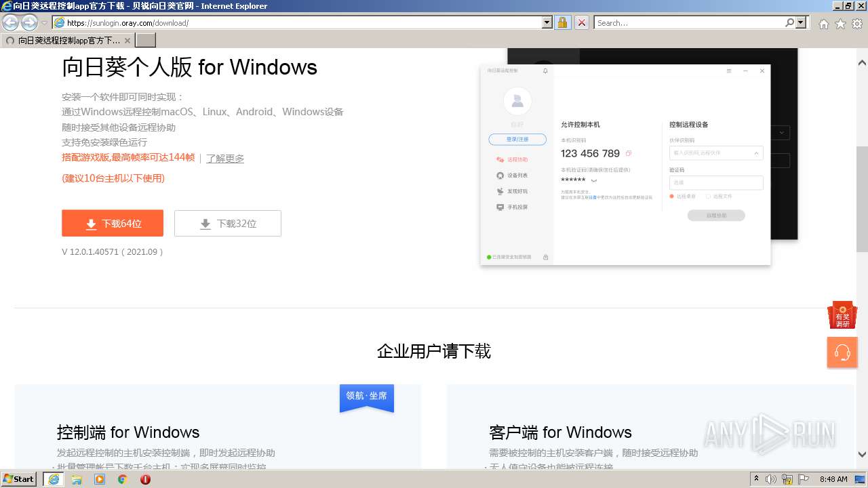Viewport: 868px width, 488px height.
Task: Open the File Explorer taskbar icon
Action: pos(77,479)
